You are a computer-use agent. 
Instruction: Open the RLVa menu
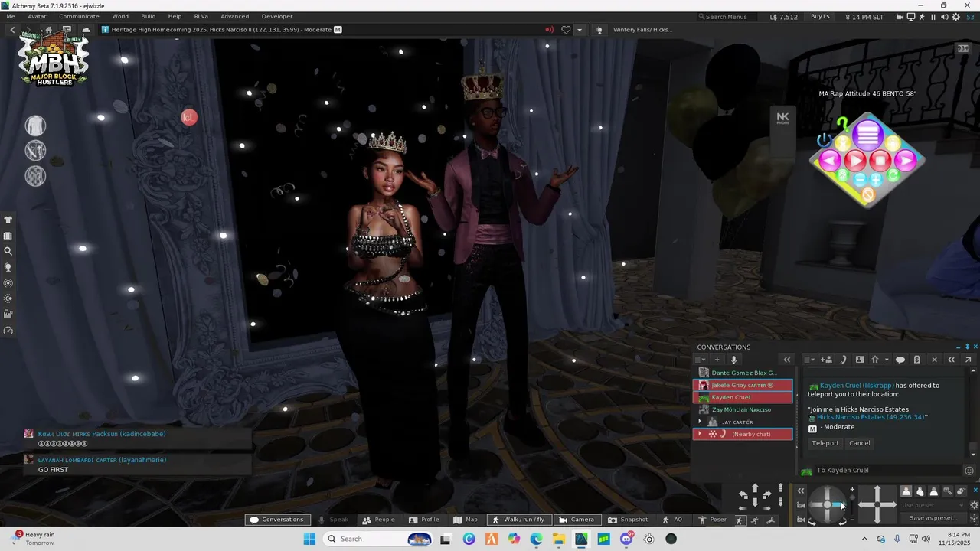201,16
